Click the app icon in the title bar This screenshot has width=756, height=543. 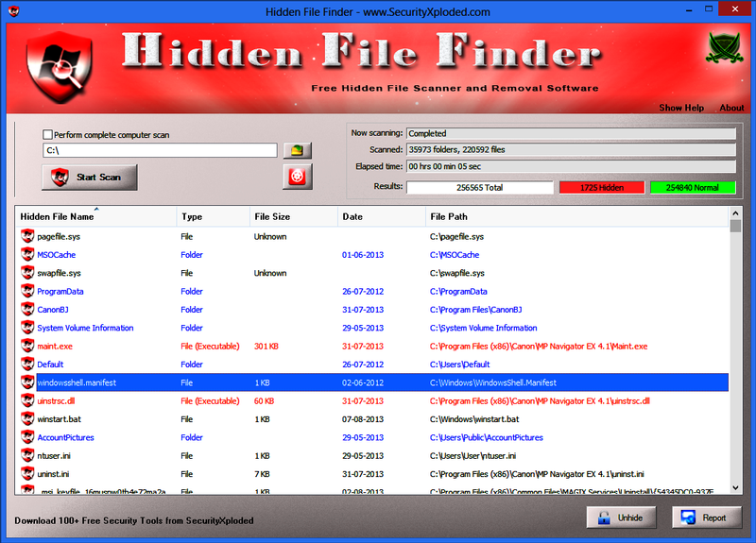14,10
